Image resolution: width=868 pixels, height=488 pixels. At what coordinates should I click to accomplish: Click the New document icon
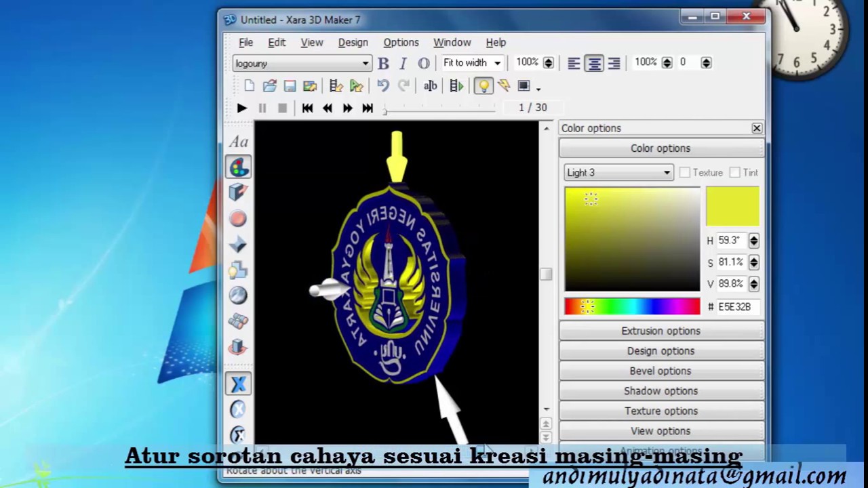click(x=249, y=86)
